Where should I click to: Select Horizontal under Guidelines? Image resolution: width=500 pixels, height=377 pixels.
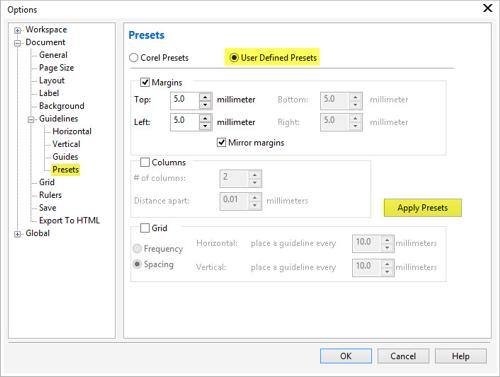[72, 131]
